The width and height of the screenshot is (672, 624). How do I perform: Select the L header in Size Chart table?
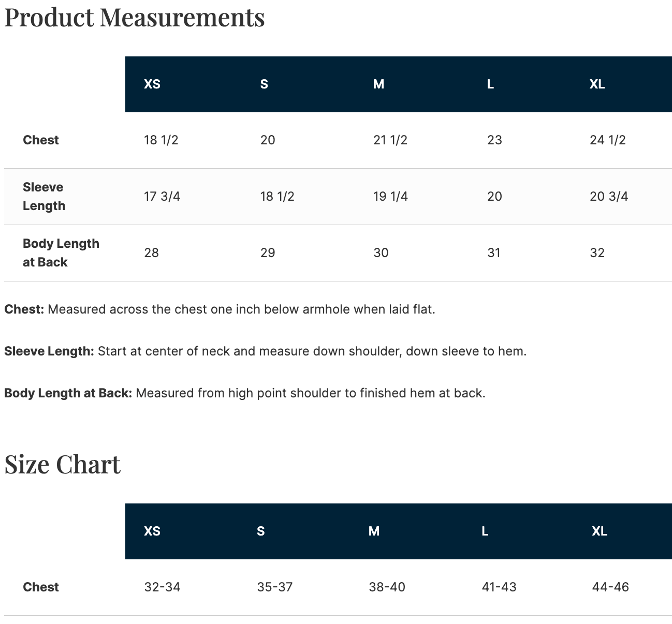click(x=485, y=531)
